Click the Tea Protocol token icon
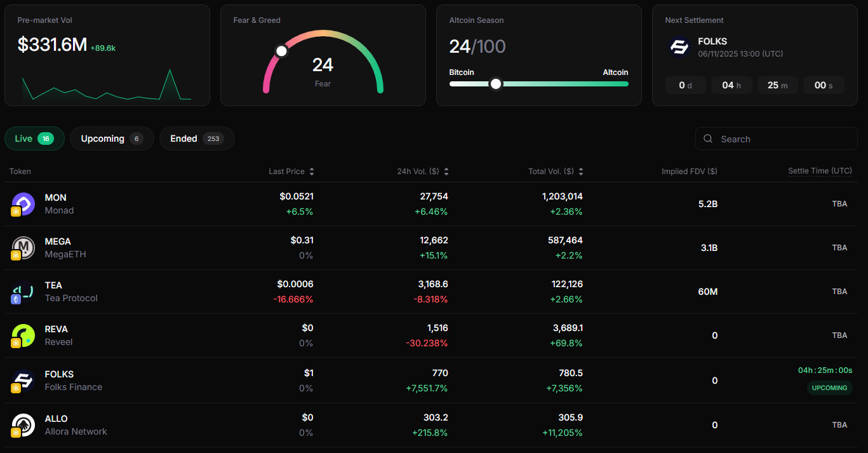The height and width of the screenshot is (453, 868). tap(23, 292)
